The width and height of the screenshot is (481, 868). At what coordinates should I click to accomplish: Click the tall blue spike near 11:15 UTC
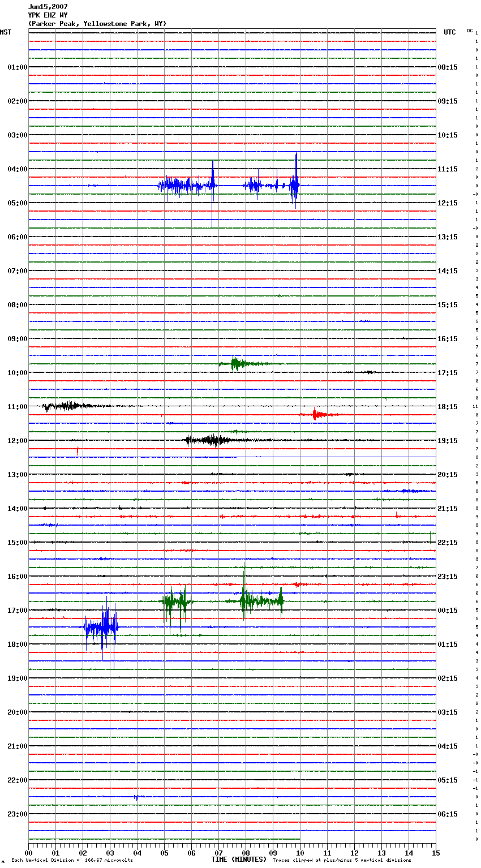pyautogui.click(x=296, y=181)
